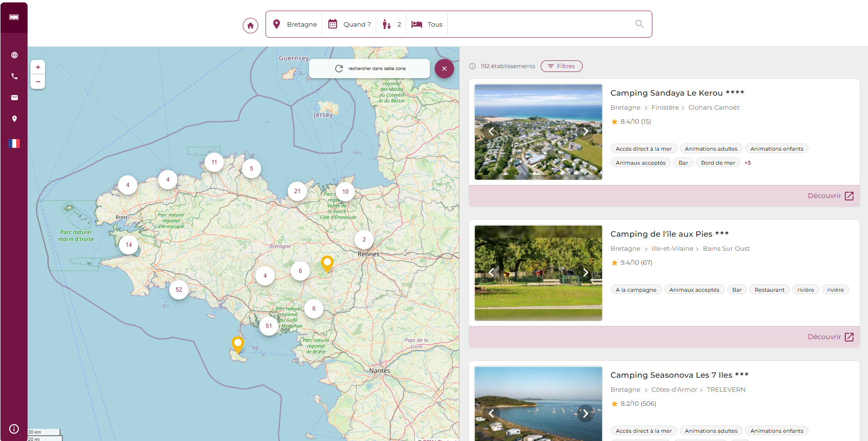The height and width of the screenshot is (441, 868).
Task: Select the French flag language icon
Action: click(x=15, y=143)
